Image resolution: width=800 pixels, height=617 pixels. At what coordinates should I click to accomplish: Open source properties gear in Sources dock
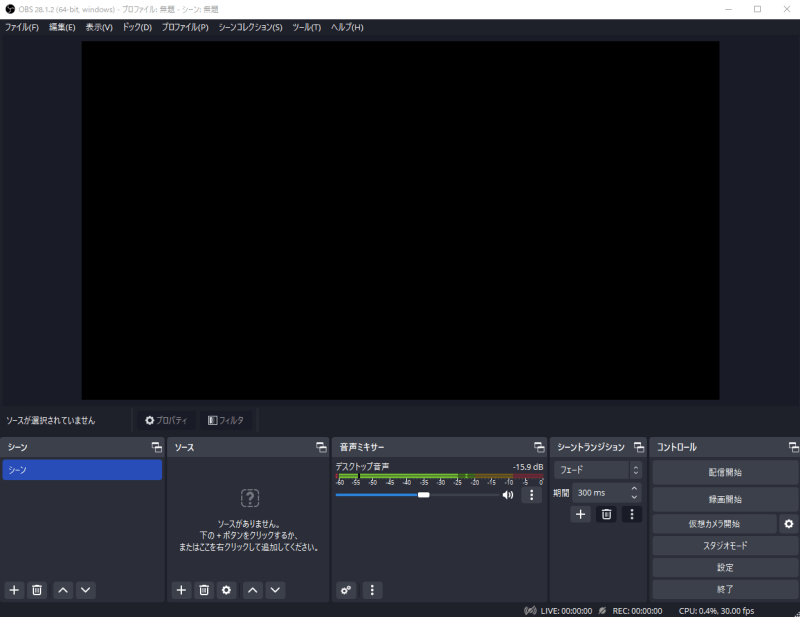[x=227, y=590]
